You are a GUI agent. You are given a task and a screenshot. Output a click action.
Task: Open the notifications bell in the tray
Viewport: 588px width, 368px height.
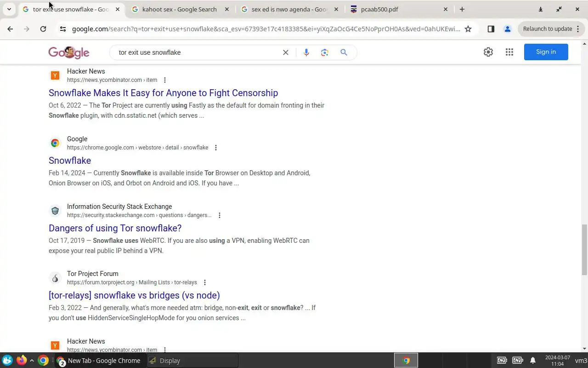pyautogui.click(x=533, y=360)
